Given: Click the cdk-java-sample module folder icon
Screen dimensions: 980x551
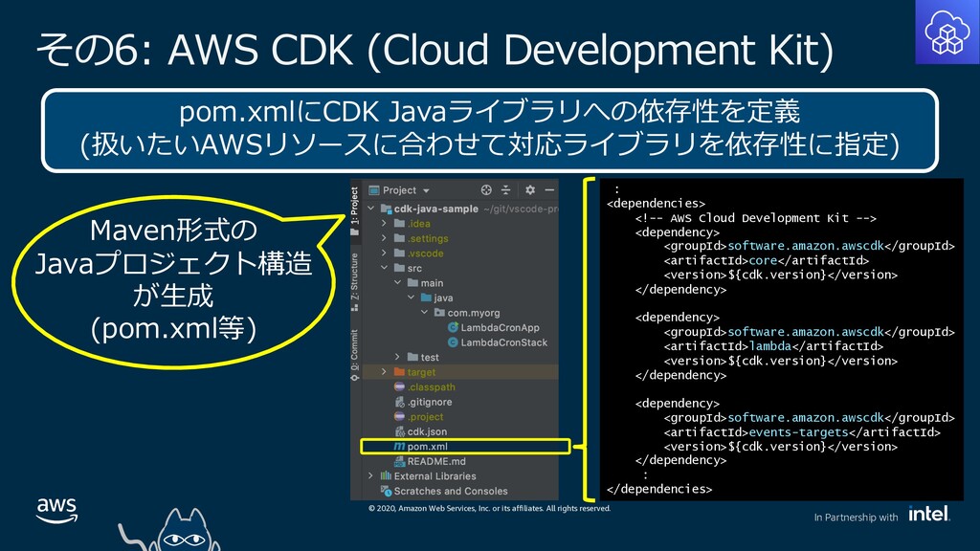Looking at the screenshot, I should coord(386,208).
